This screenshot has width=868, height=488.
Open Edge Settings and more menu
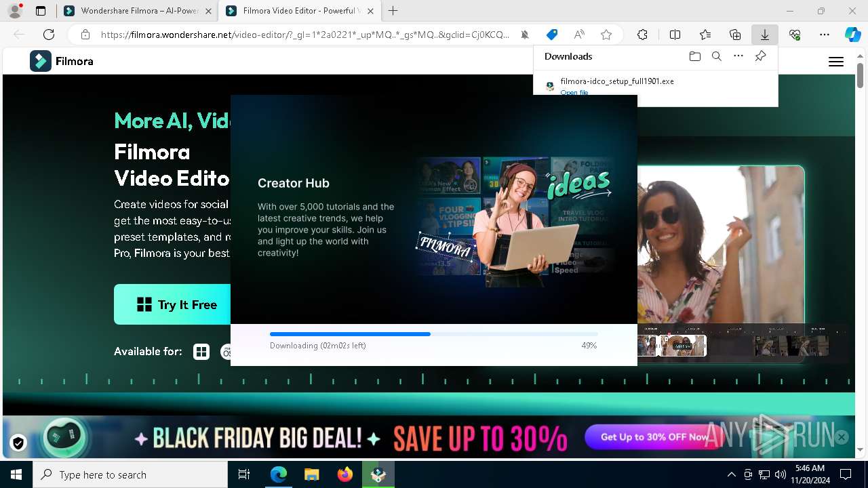825,35
